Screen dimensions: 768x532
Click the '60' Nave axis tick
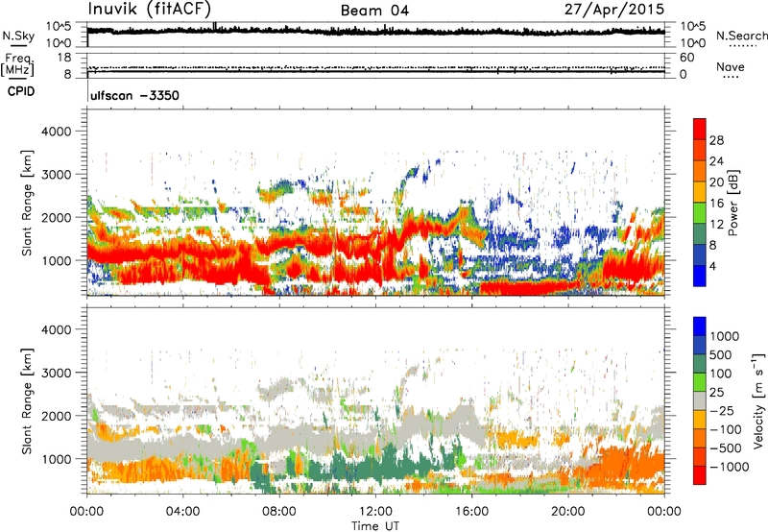coord(687,58)
